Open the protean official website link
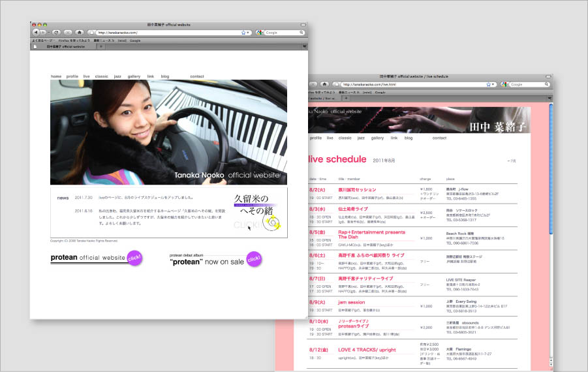The width and height of the screenshot is (588, 372). pyautogui.click(x=87, y=258)
